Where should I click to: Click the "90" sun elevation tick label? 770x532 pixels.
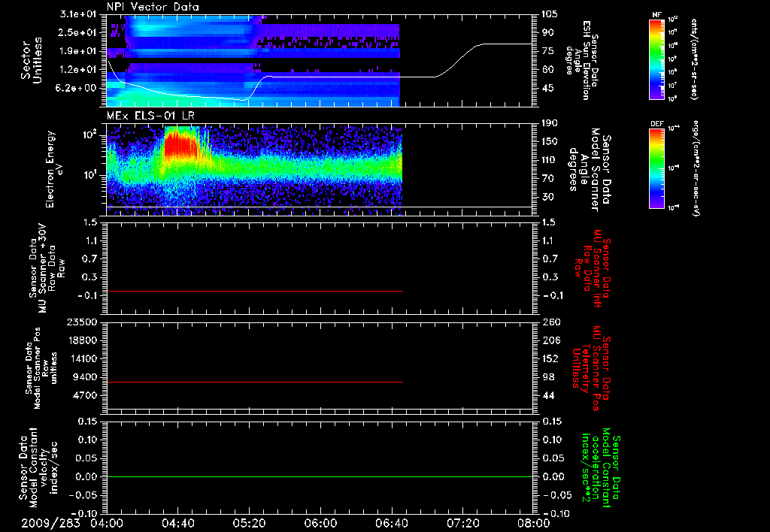[548, 32]
